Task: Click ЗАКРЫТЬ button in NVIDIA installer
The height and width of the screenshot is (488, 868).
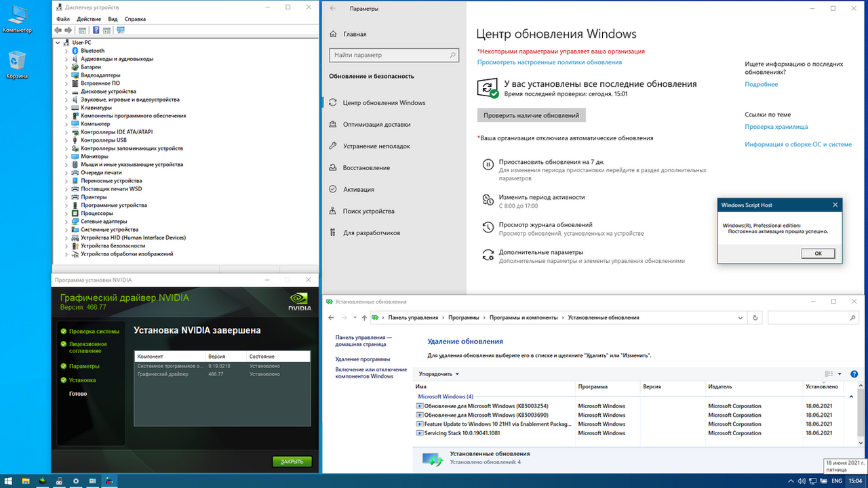Action: [x=292, y=462]
